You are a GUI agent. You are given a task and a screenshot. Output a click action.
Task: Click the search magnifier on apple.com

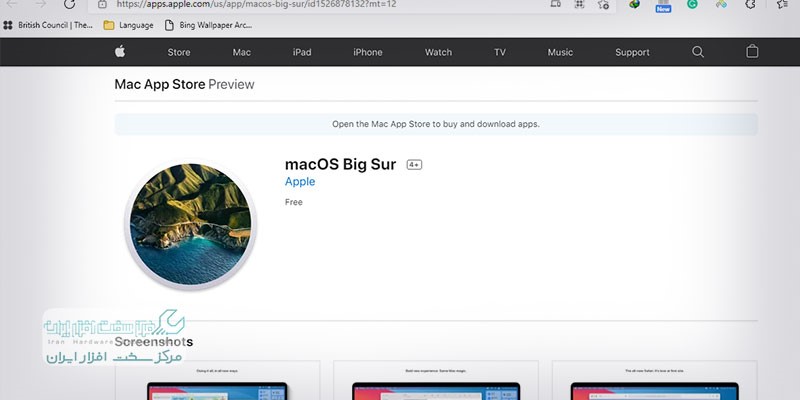pos(698,52)
